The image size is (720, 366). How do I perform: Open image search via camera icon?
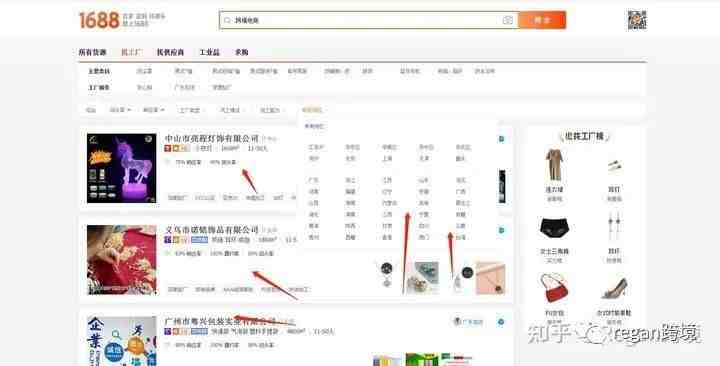507,20
